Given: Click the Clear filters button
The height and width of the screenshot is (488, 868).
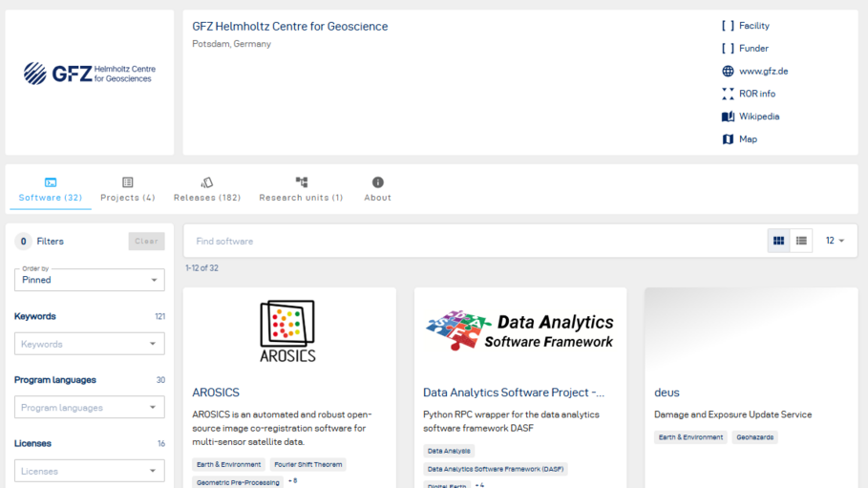Looking at the screenshot, I should (x=147, y=241).
